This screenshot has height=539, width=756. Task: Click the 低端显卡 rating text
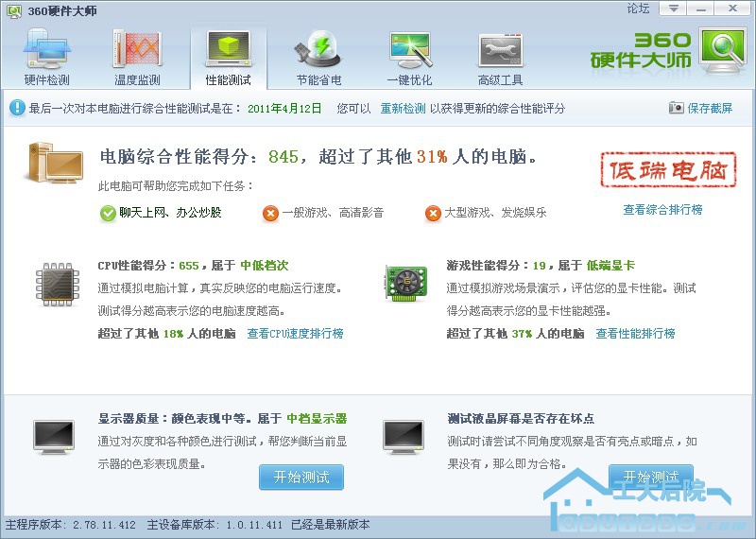click(x=610, y=266)
